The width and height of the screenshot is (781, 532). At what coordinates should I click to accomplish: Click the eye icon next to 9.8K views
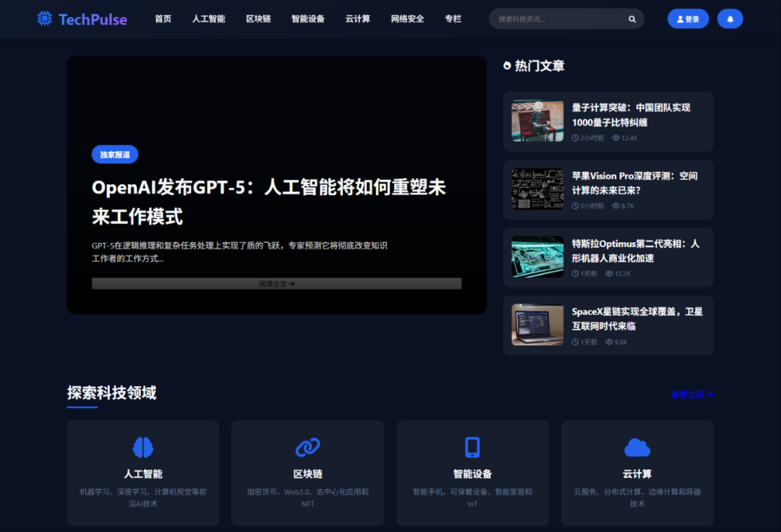coord(609,342)
